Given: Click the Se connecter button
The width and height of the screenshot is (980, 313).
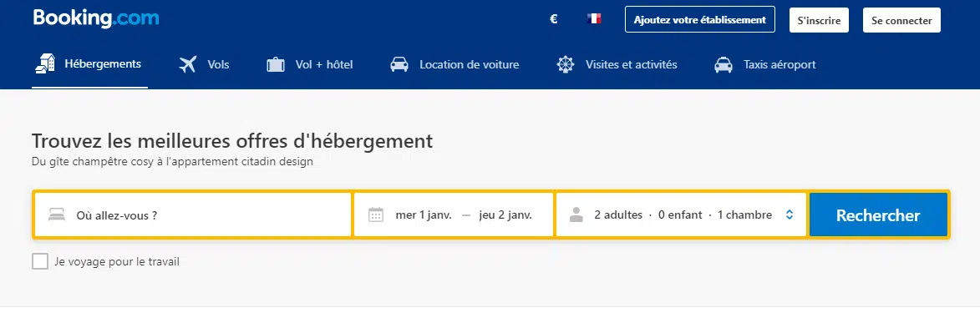Looking at the screenshot, I should click(901, 20).
